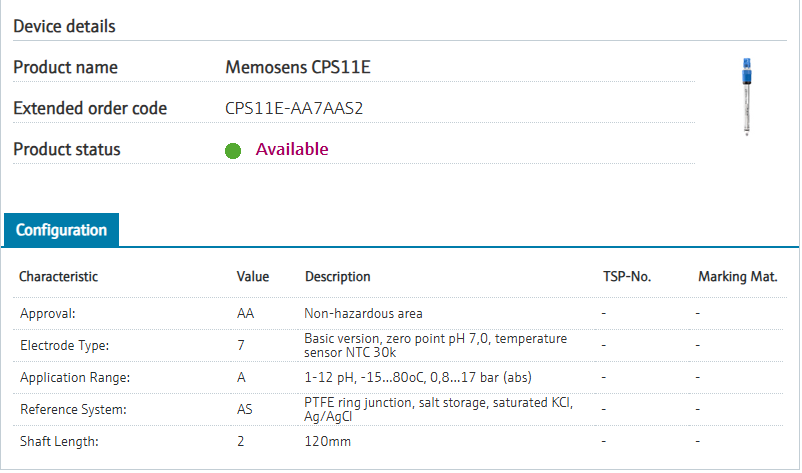Click the green product status indicator dot
This screenshot has width=802, height=473.
(x=233, y=151)
